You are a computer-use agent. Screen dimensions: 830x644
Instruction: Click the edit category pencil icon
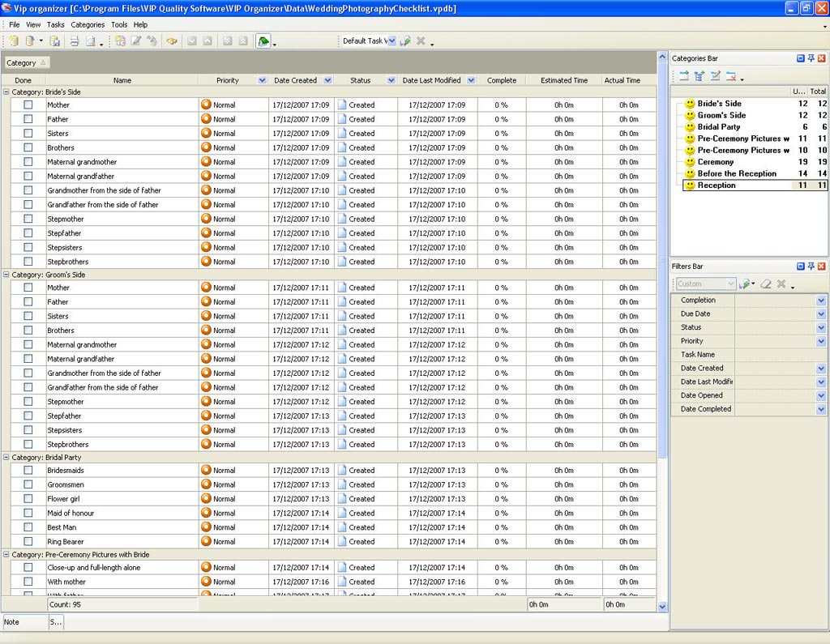pos(715,76)
